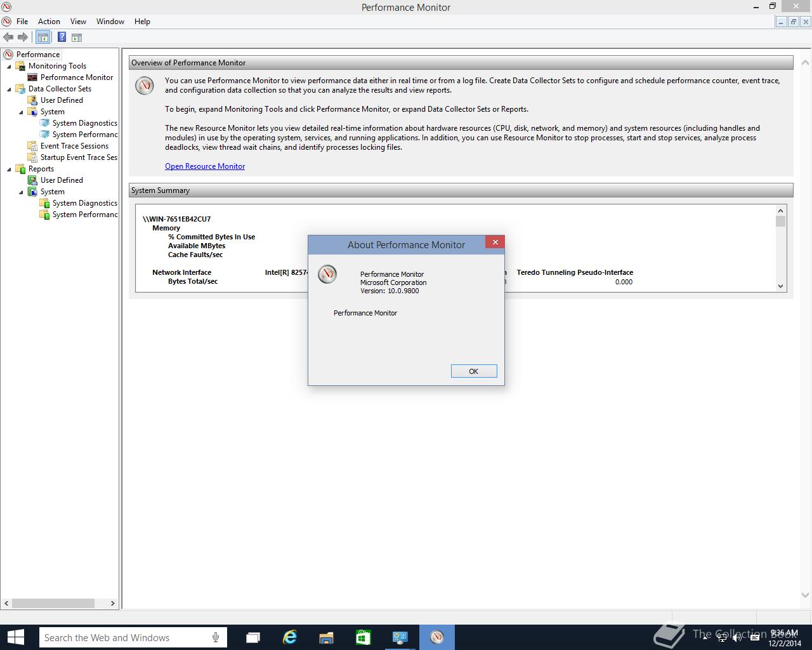Open Startup Event Trace Sessions
Screen dimensions: 812x650
tap(79, 157)
